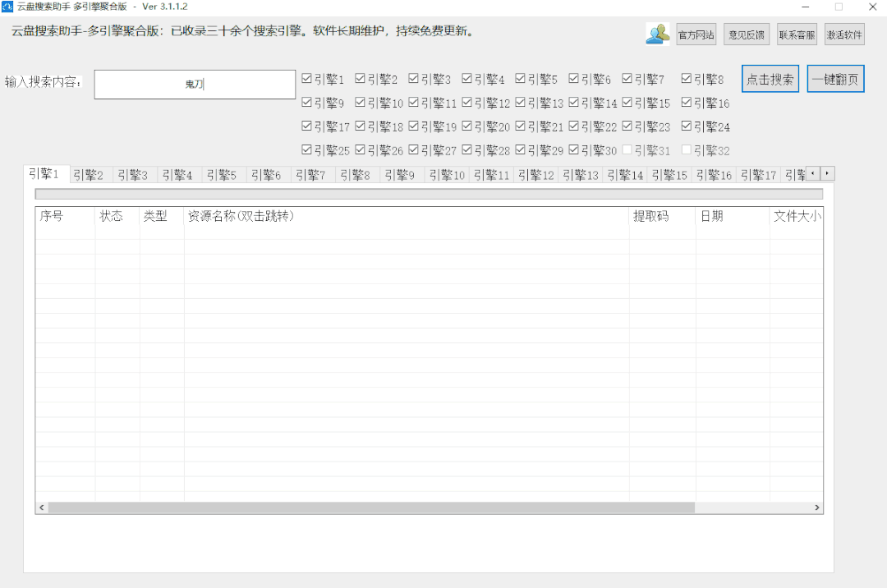Click the 意见反馈 feedback button

pos(746,35)
